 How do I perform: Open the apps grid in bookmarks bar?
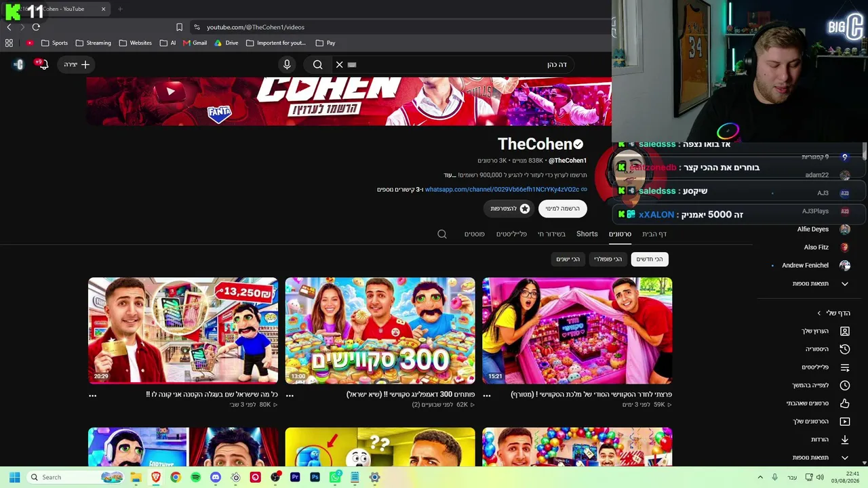(x=9, y=43)
